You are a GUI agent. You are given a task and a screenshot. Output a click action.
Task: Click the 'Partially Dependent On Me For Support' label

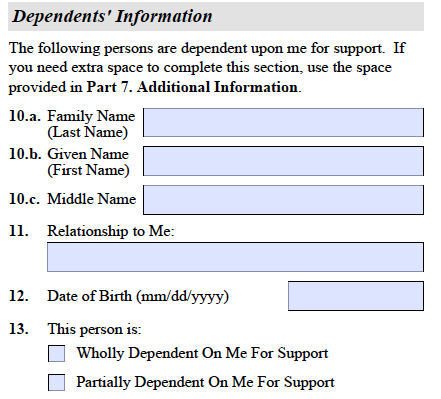coord(205,382)
